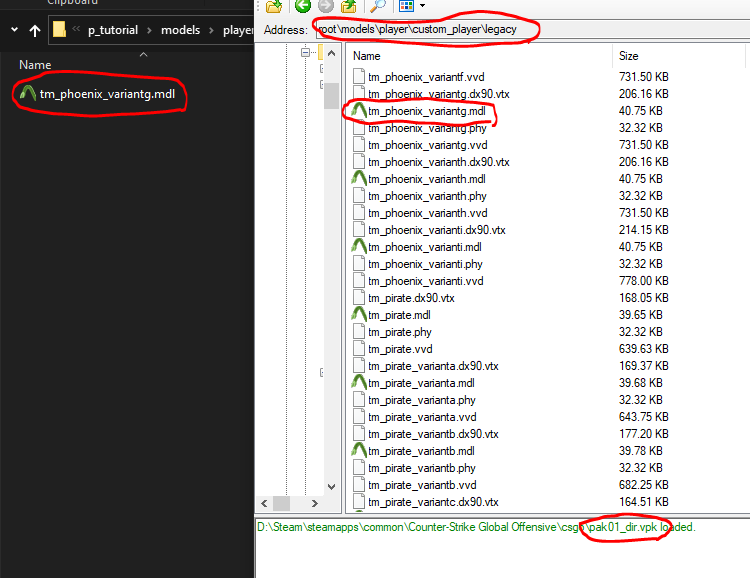The height and width of the screenshot is (578, 750).
Task: Select tm_phoenix_variantg.vvd file
Action: click(428, 145)
